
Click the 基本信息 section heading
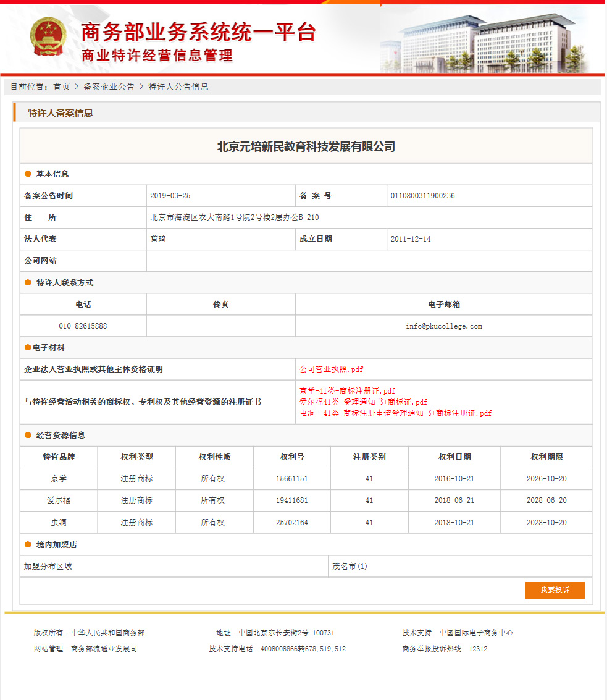52,174
